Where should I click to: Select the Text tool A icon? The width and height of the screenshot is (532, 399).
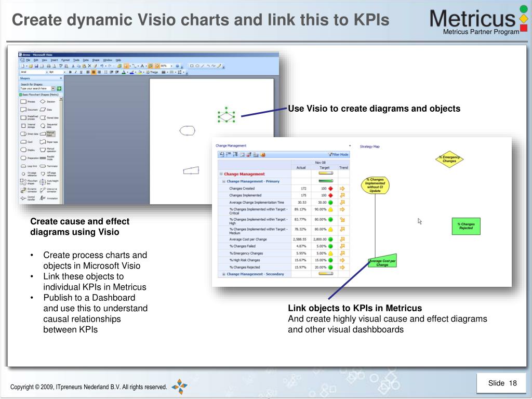coord(142,66)
